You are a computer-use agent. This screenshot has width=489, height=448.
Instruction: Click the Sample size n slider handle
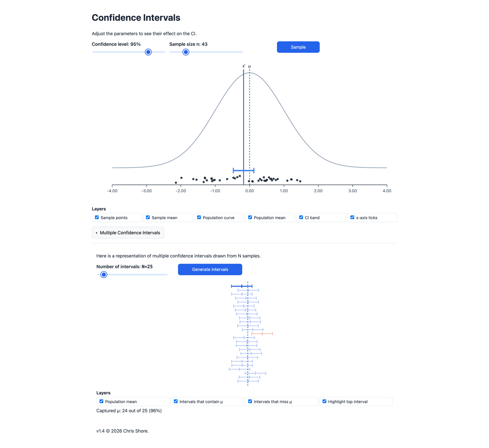(186, 52)
